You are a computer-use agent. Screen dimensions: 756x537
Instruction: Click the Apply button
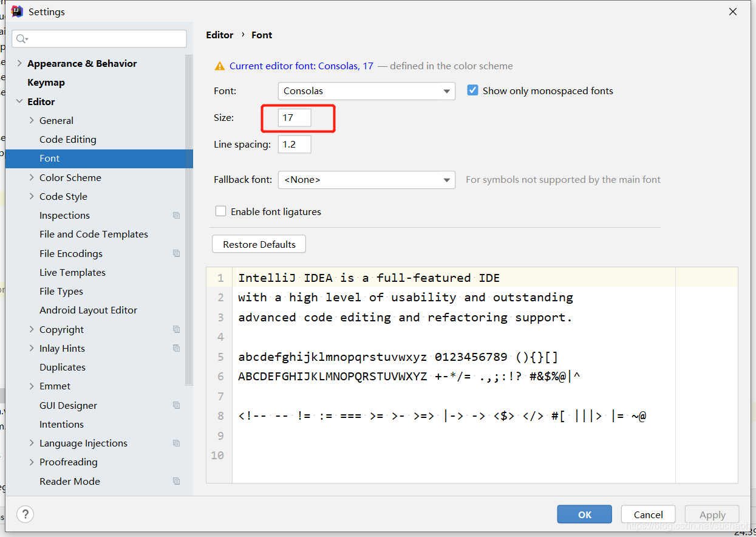tap(712, 515)
